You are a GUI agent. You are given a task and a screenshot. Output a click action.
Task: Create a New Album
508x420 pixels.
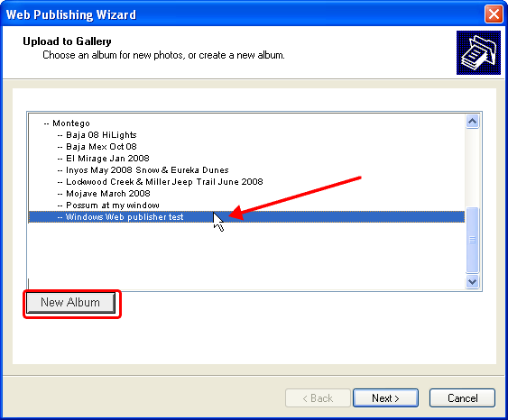click(x=70, y=303)
